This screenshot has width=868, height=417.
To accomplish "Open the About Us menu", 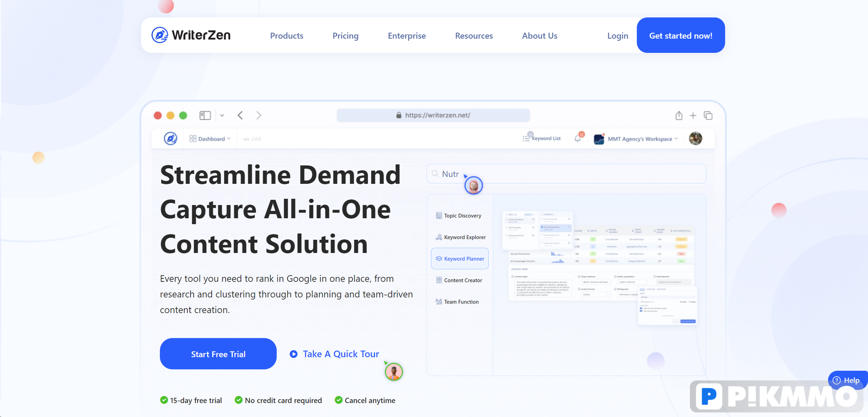I will click(x=540, y=36).
